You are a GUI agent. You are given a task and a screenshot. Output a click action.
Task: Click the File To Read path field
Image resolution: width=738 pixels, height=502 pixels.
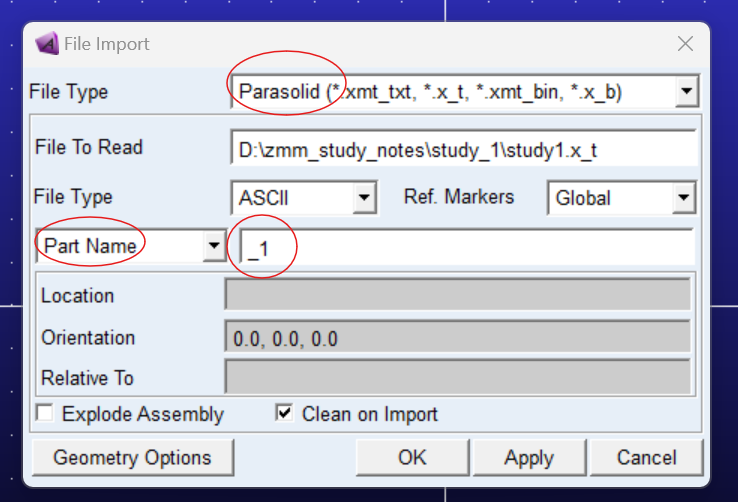tap(464, 148)
